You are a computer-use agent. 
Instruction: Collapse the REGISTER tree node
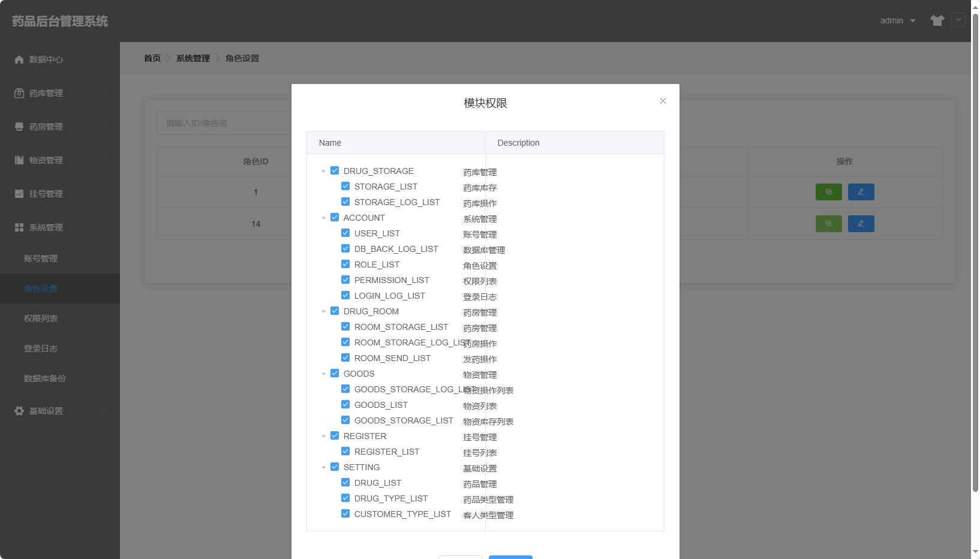323,436
